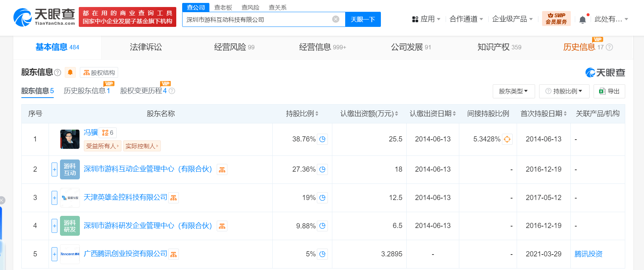Click orange bell alert for shareholder info
Screen dimensions: 644x270
click(x=70, y=72)
